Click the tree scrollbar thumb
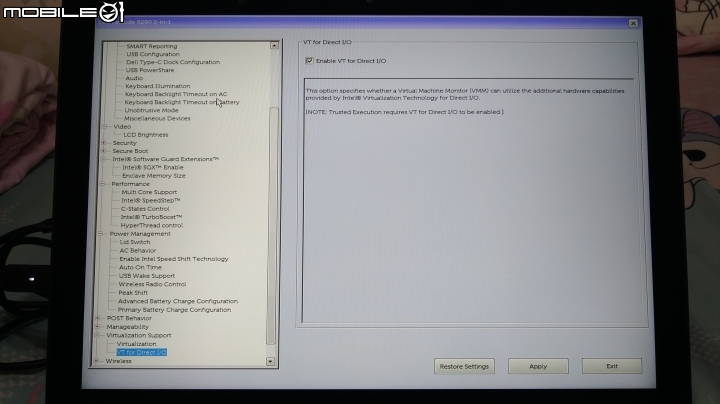This screenshot has width=720, height=404. (272, 225)
